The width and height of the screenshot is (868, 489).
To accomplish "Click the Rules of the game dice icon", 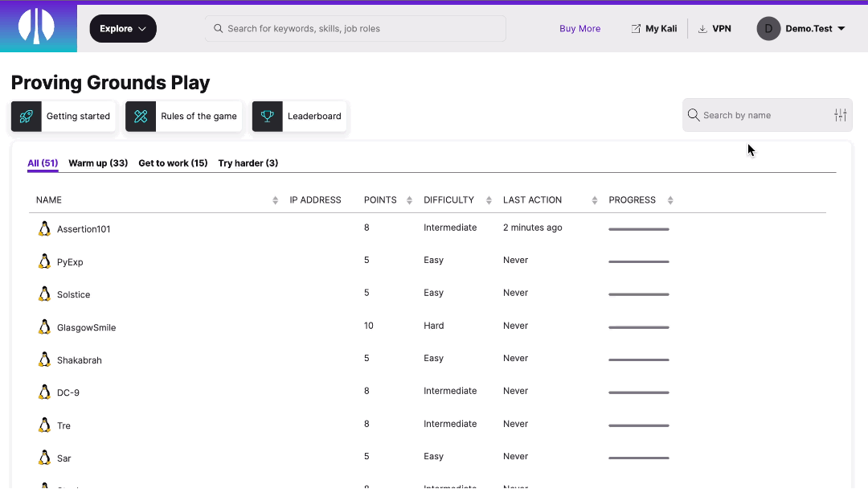I will [x=141, y=116].
